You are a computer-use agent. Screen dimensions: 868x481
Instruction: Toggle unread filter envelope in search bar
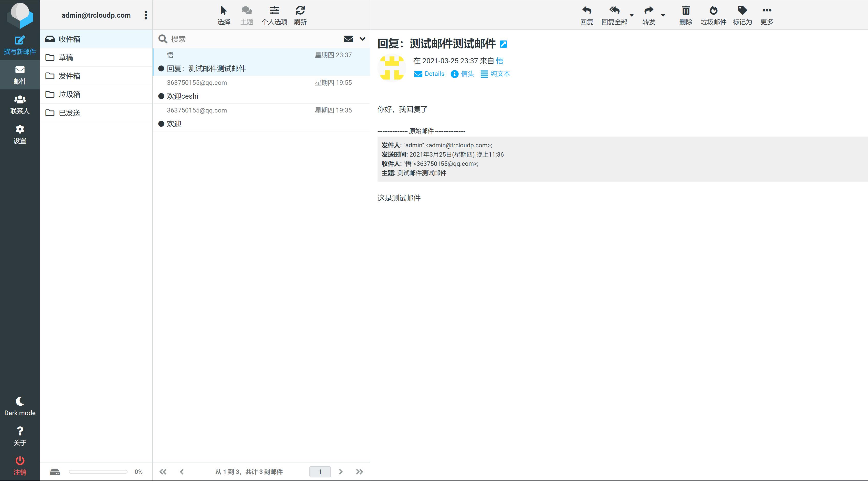click(x=348, y=39)
